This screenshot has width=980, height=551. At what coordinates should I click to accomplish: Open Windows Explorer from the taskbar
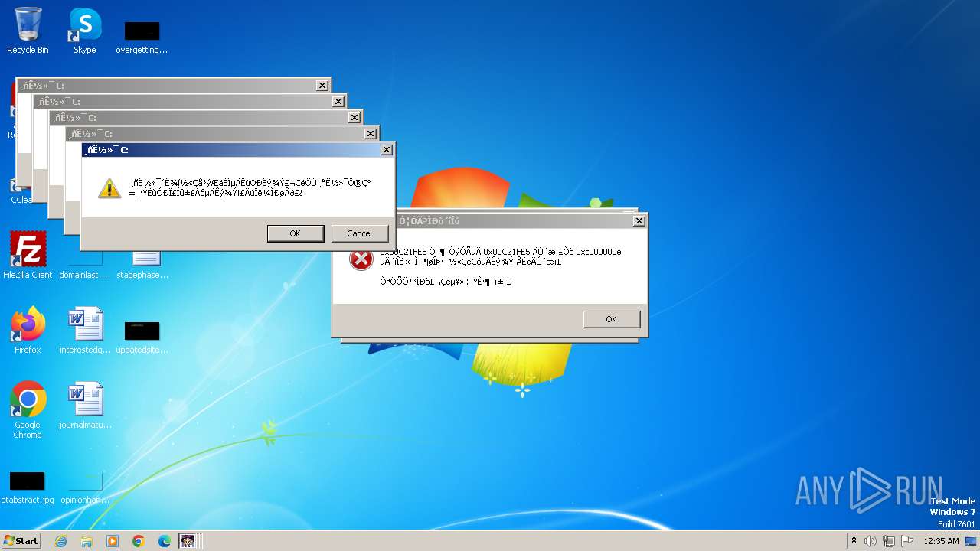pyautogui.click(x=87, y=541)
